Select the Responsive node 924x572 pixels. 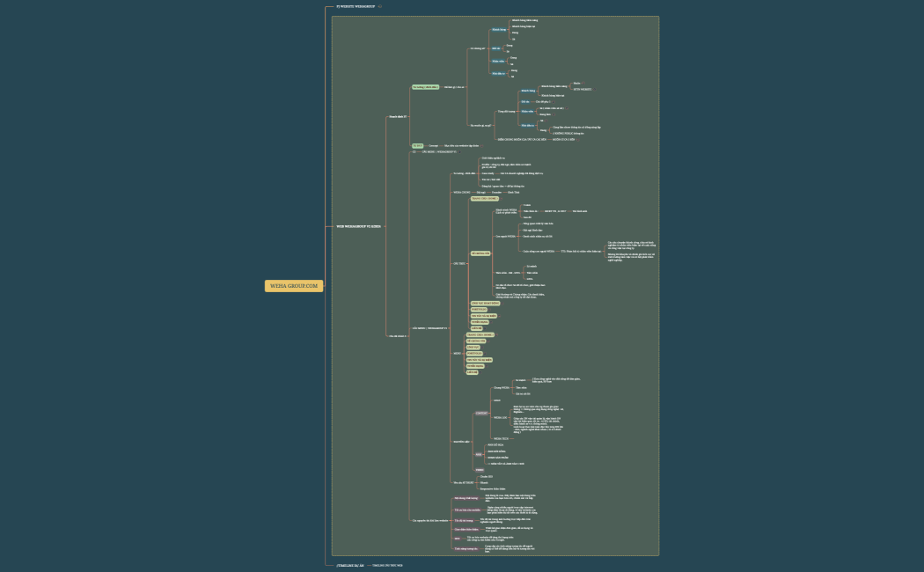pos(492,488)
